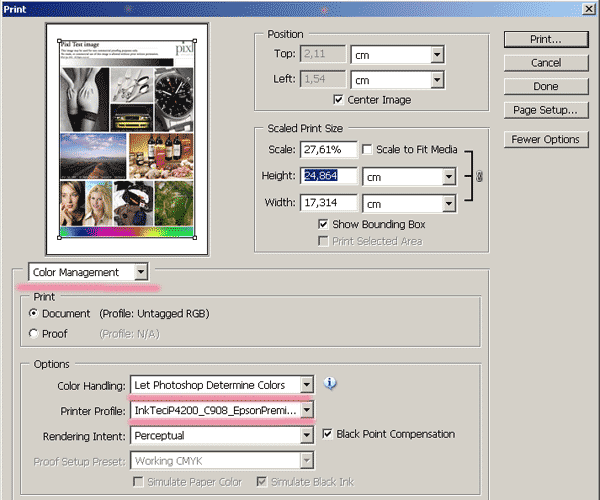Open the Height units dropdown
The width and height of the screenshot is (600, 500).
tap(448, 177)
